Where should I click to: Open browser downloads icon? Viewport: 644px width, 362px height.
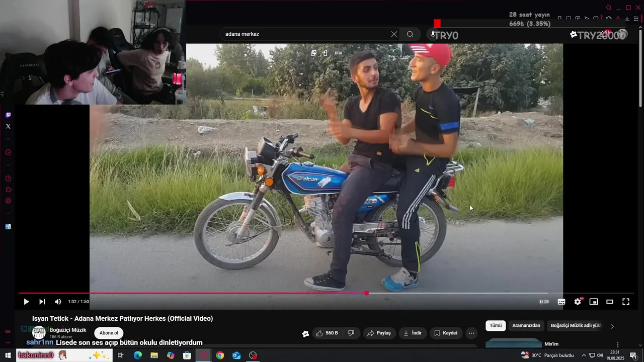627,19
